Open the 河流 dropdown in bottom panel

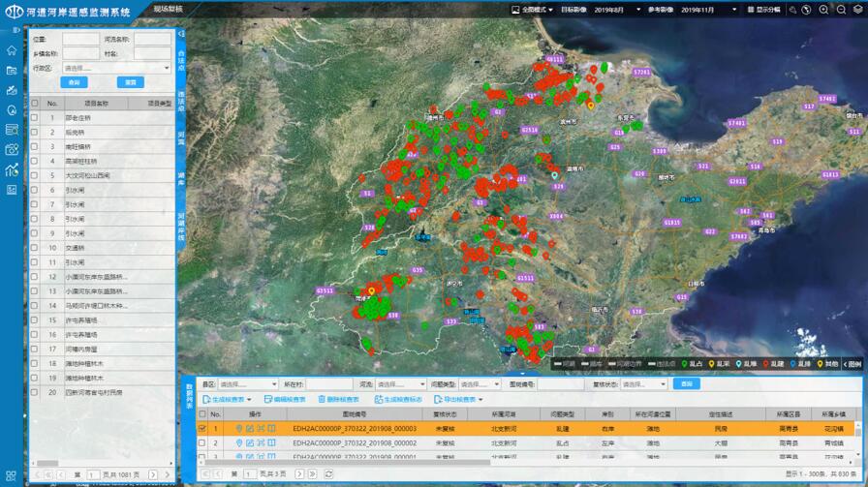[x=400, y=384]
